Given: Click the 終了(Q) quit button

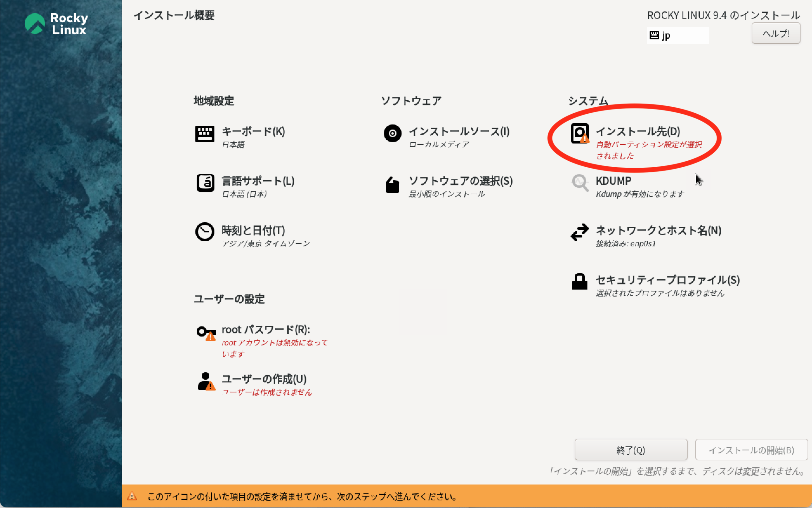Looking at the screenshot, I should [631, 450].
